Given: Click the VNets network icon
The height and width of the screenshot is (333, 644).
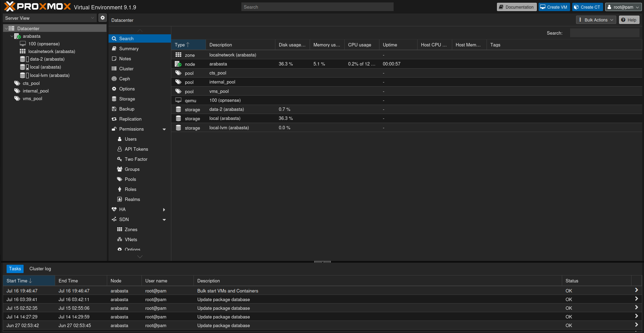Looking at the screenshot, I should tap(120, 239).
